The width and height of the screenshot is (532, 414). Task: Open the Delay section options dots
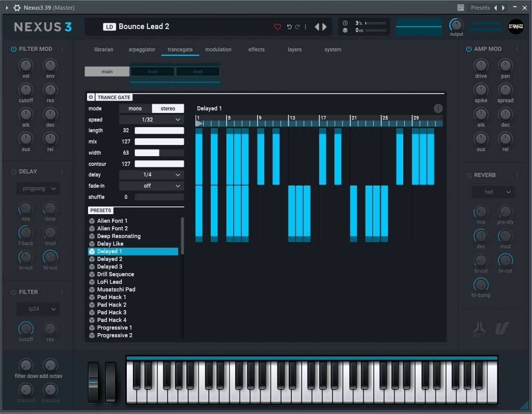pos(62,171)
